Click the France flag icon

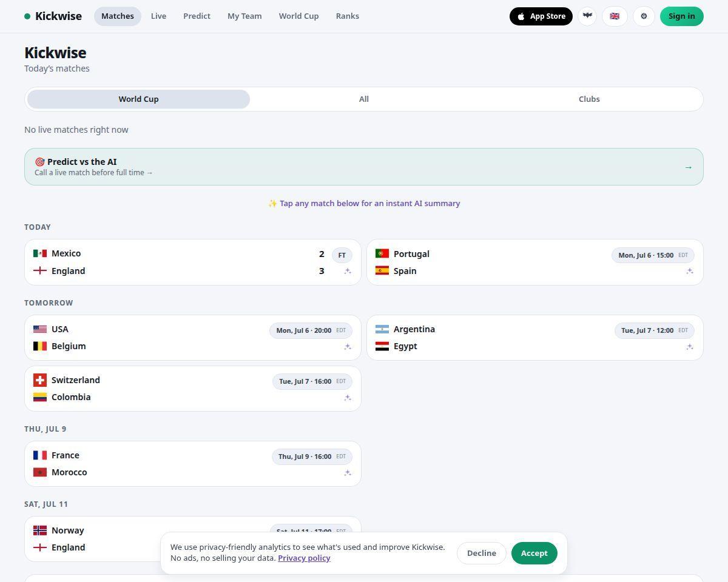click(x=40, y=455)
